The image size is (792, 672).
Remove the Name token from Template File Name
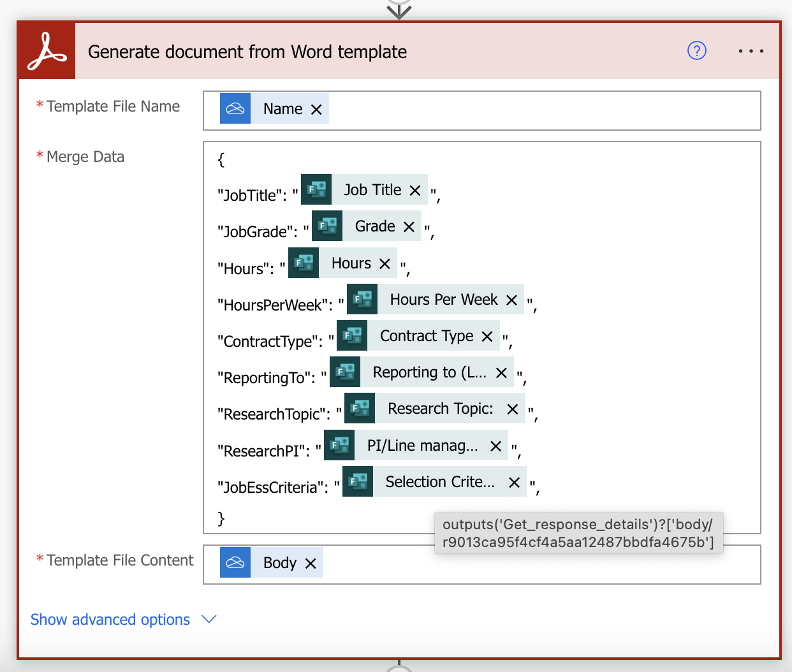(316, 108)
